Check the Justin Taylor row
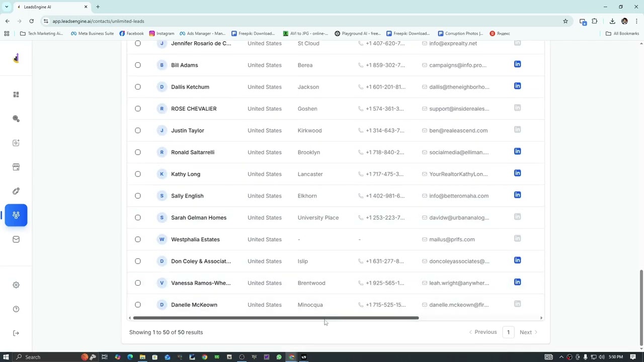This screenshot has width=644, height=362. pos(138,130)
